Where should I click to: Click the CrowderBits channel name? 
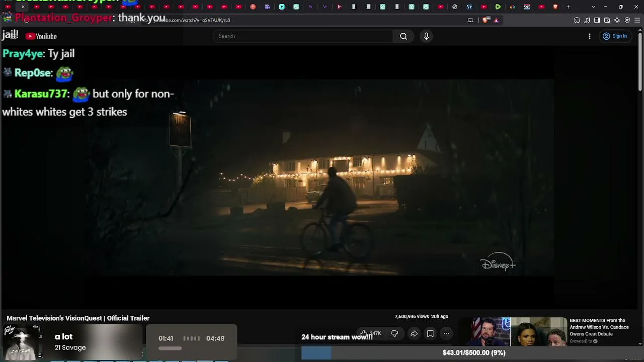click(x=581, y=341)
